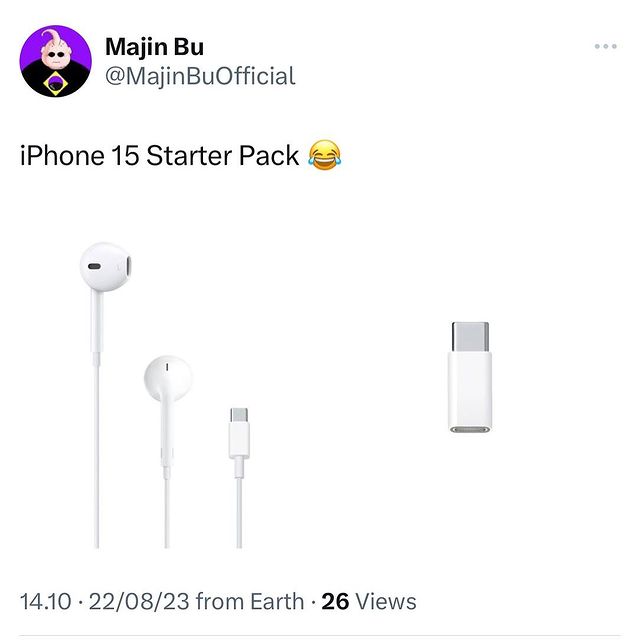Click the iPhone 15 Starter Pack text
Screen dimensions: 640x640
click(160, 156)
